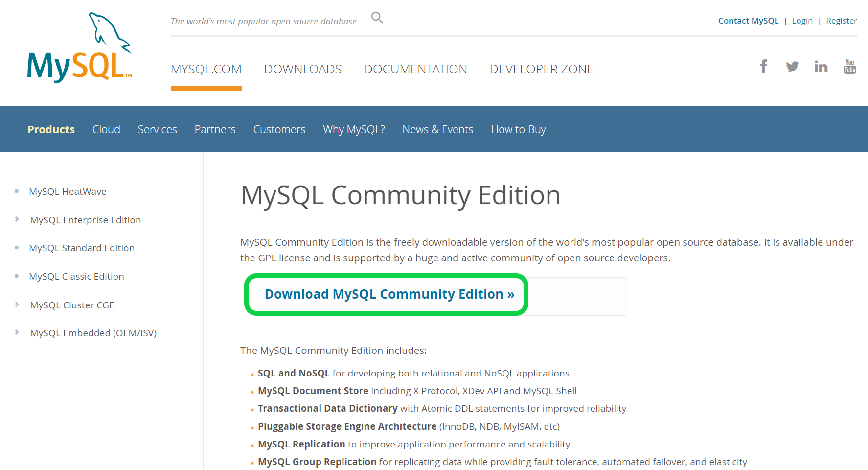Go to the DOWNLOADS tab

pyautogui.click(x=303, y=69)
